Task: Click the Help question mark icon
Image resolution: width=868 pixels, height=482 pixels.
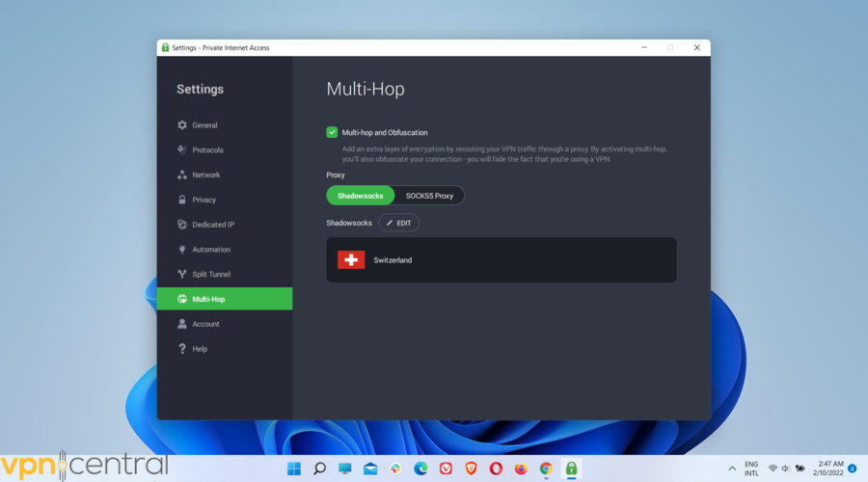Action: click(182, 349)
